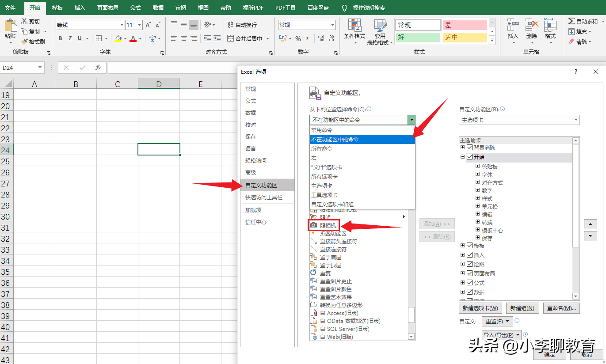Collapse the 开始 tab node in tree
This screenshot has width=606, height=364.
tap(463, 157)
